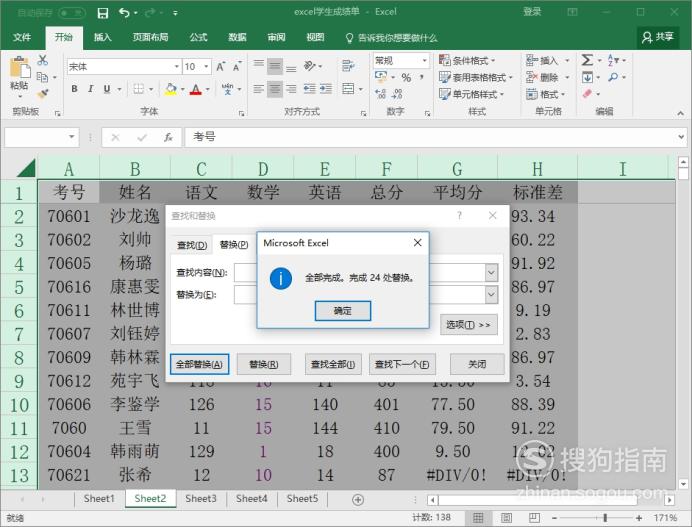This screenshot has width=692, height=527.
Task: Click the Sort and Filter icon
Action: pyautogui.click(x=613, y=60)
